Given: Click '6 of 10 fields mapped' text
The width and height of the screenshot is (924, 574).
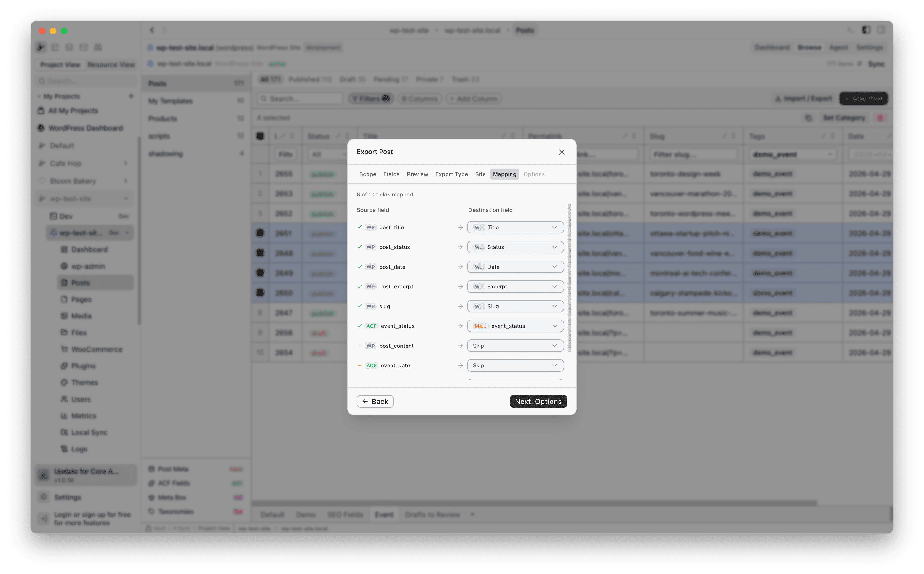Looking at the screenshot, I should [384, 194].
